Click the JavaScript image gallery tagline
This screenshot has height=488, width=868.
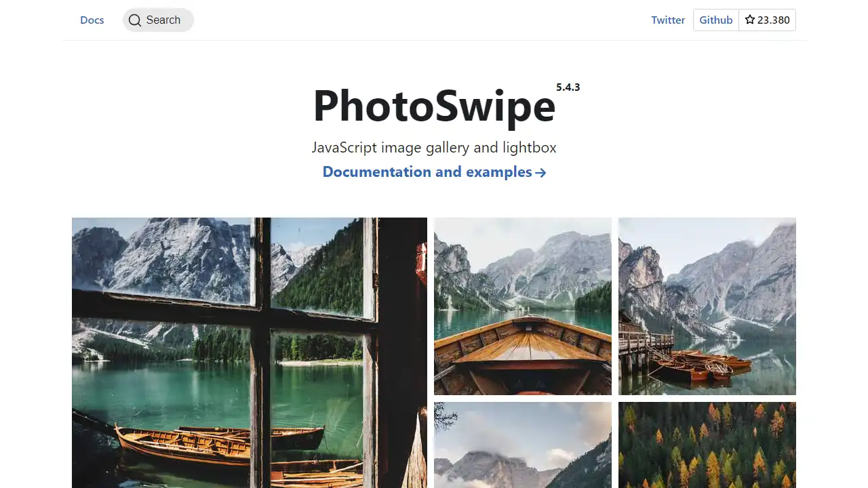pos(434,147)
